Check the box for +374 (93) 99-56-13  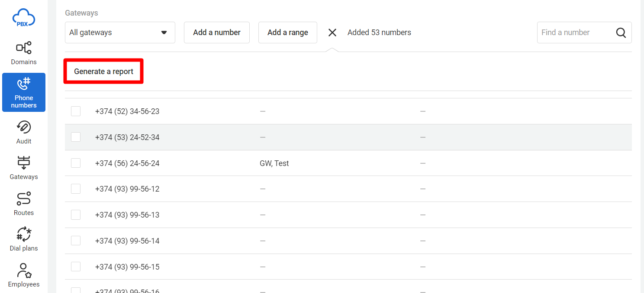76,215
